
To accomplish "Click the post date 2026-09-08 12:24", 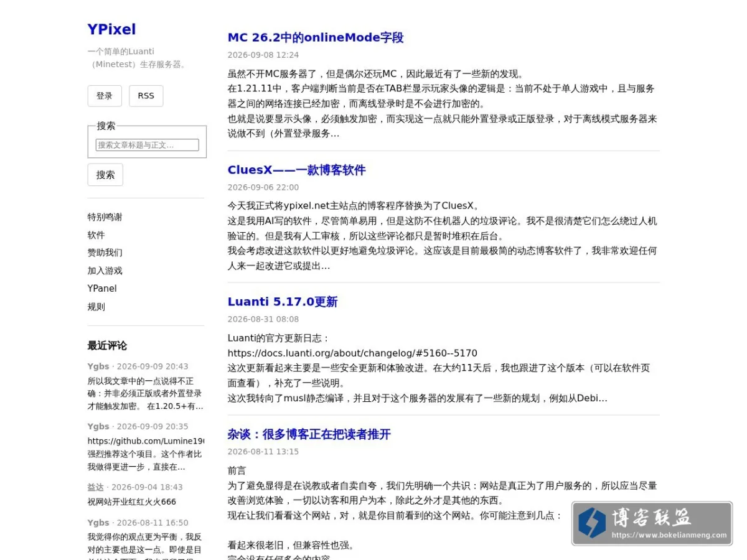I will click(x=263, y=55).
